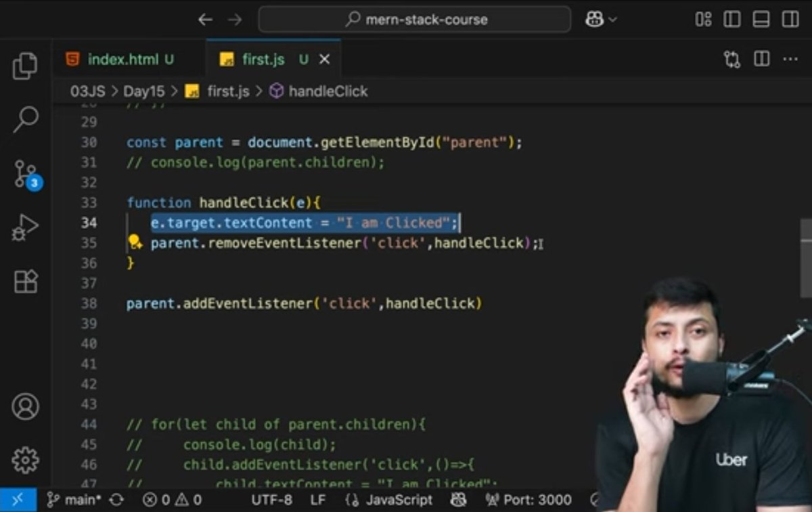
Task: Click the commented for loop line 44
Action: [275, 425]
